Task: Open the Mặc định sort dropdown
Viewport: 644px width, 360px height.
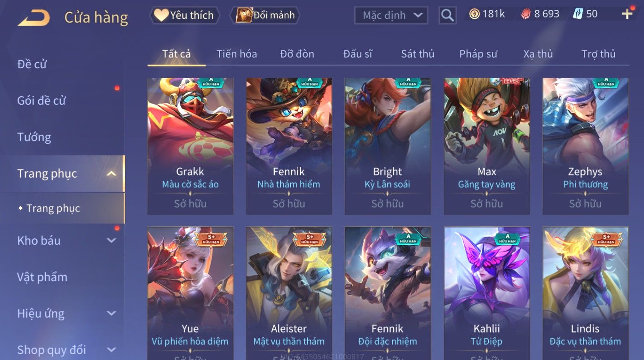Action: 391,15
